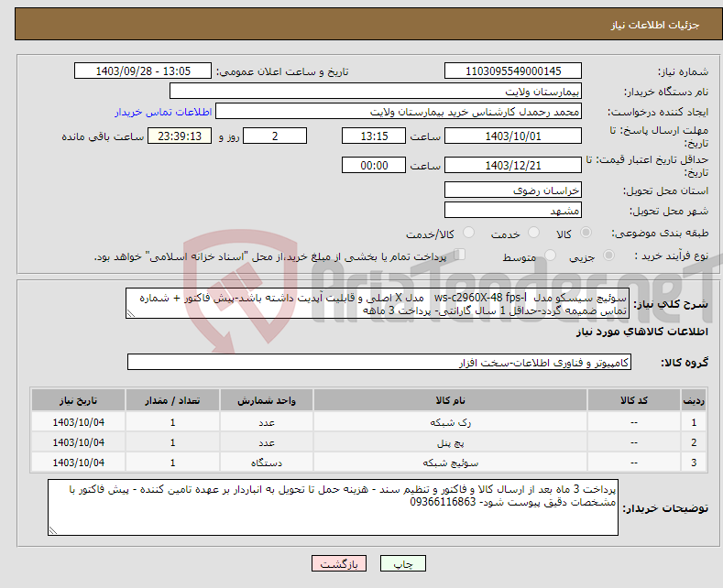Click the row number 2 cell
Image resolution: width=723 pixels, height=588 pixels.
pos(694,442)
